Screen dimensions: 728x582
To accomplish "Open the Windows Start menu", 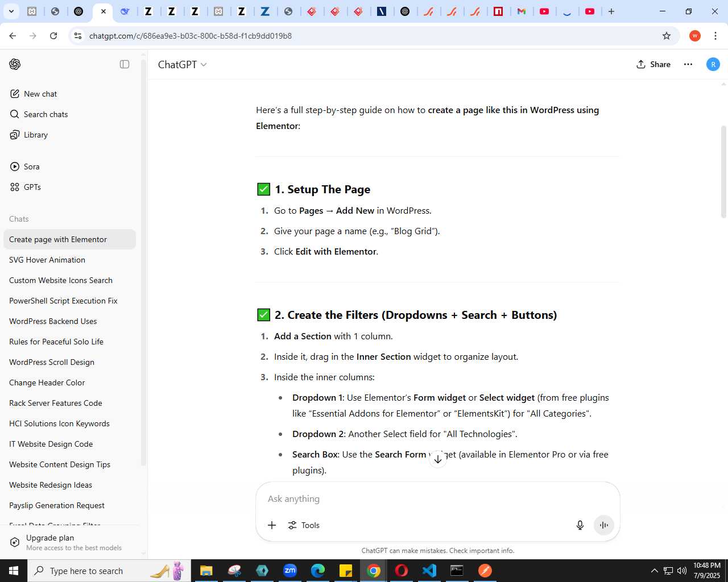I will pos(14,571).
